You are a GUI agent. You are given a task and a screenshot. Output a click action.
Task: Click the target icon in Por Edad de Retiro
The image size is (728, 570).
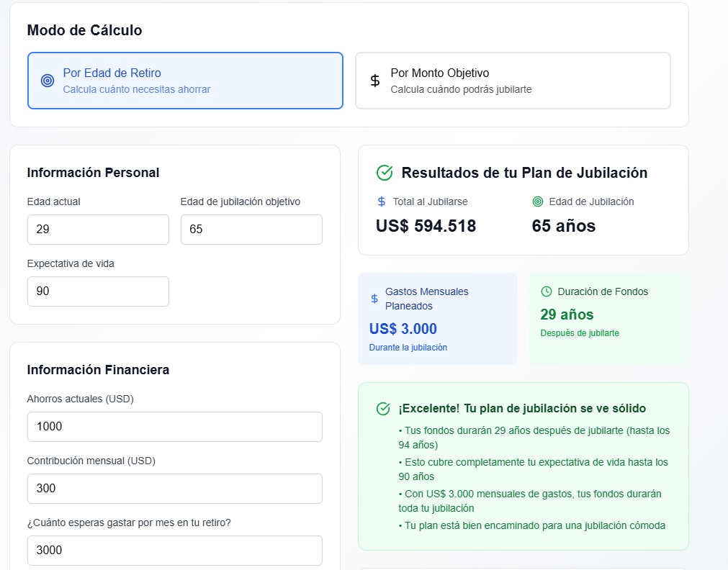[45, 81]
